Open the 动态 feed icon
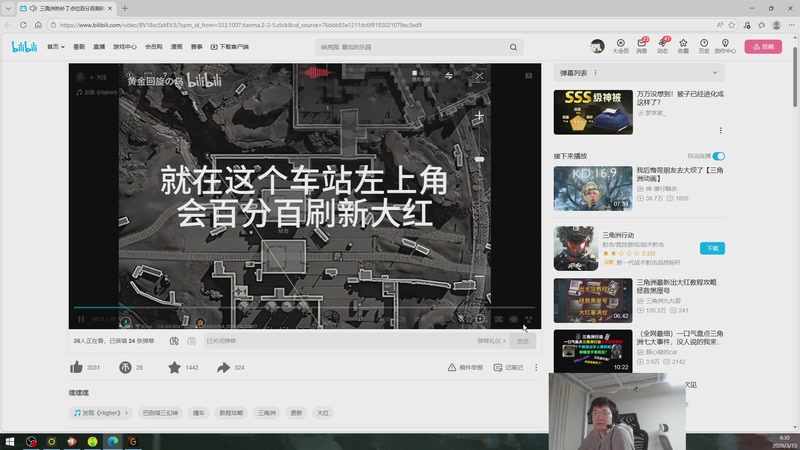This screenshot has height=450, width=800. pos(662,46)
